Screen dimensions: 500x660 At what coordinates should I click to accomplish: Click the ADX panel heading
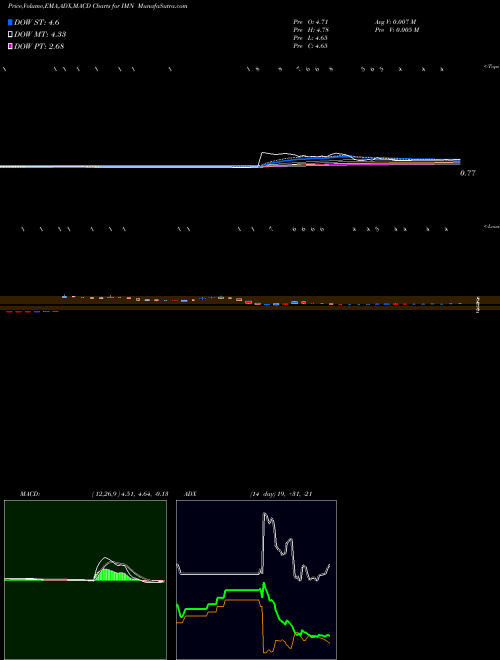[x=190, y=494]
